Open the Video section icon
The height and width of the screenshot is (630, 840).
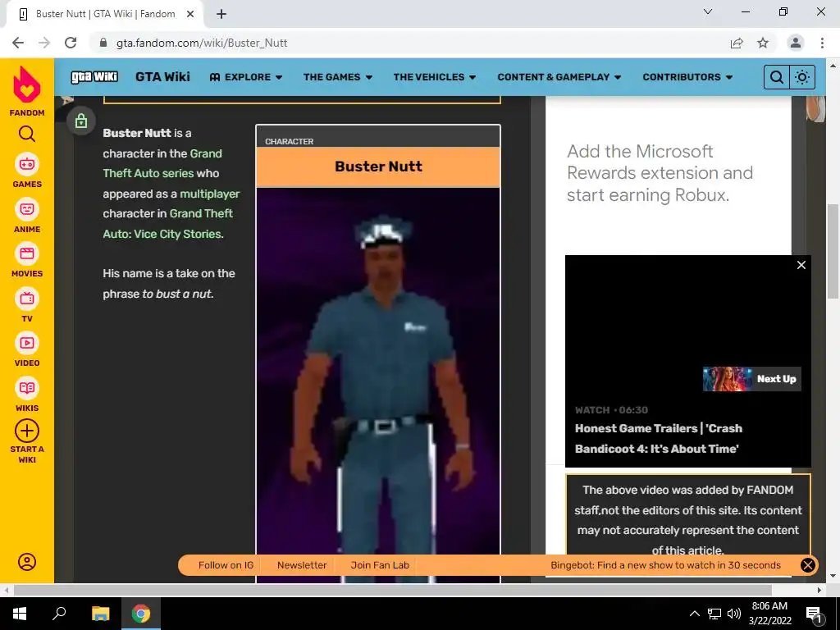[x=27, y=343]
